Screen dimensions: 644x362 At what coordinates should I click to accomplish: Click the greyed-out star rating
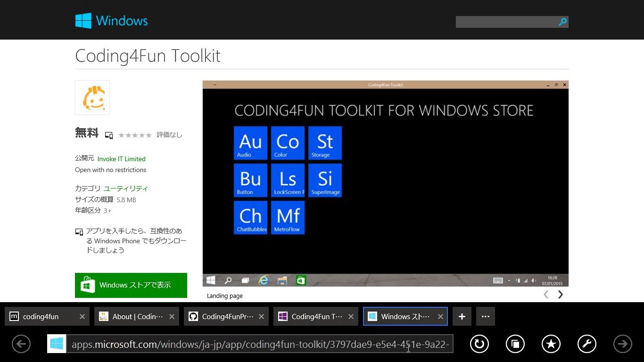pyautogui.click(x=135, y=135)
